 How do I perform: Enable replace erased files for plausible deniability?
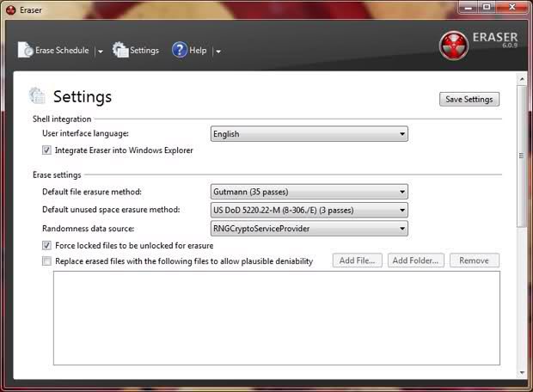47,261
